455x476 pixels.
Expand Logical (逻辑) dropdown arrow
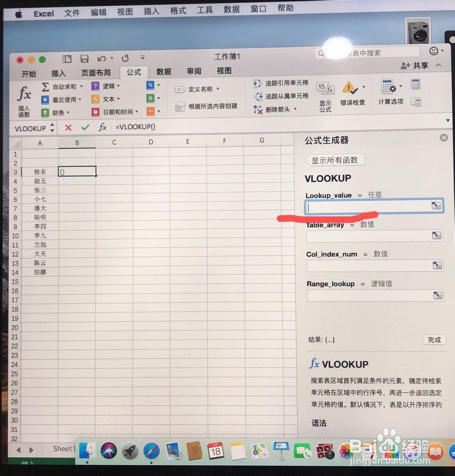click(118, 86)
